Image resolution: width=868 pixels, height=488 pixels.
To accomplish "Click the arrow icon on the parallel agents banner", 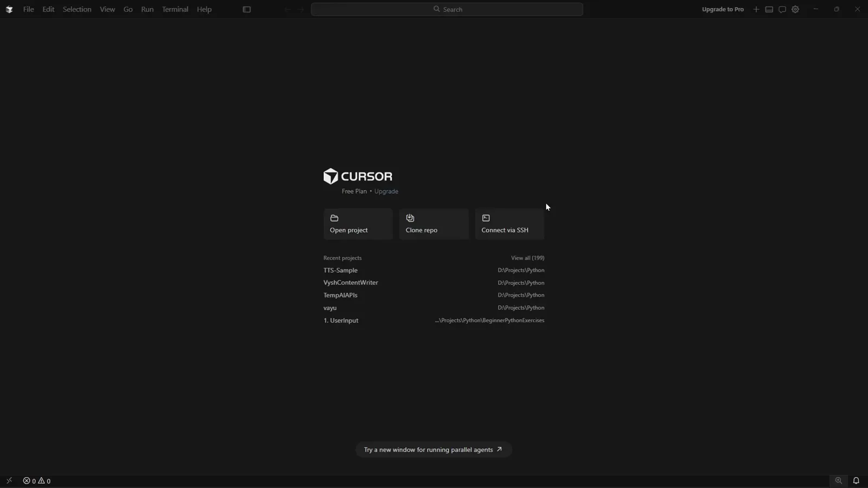I will pos(500,449).
